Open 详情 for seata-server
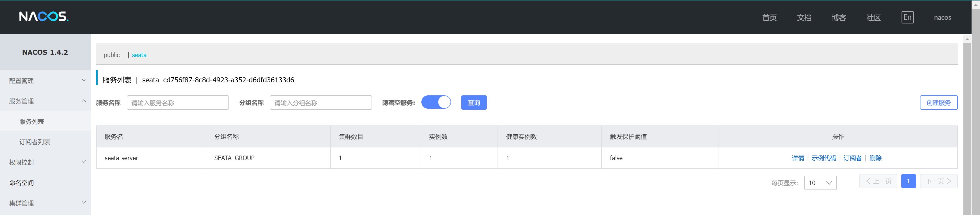The image size is (980, 215). (x=798, y=158)
